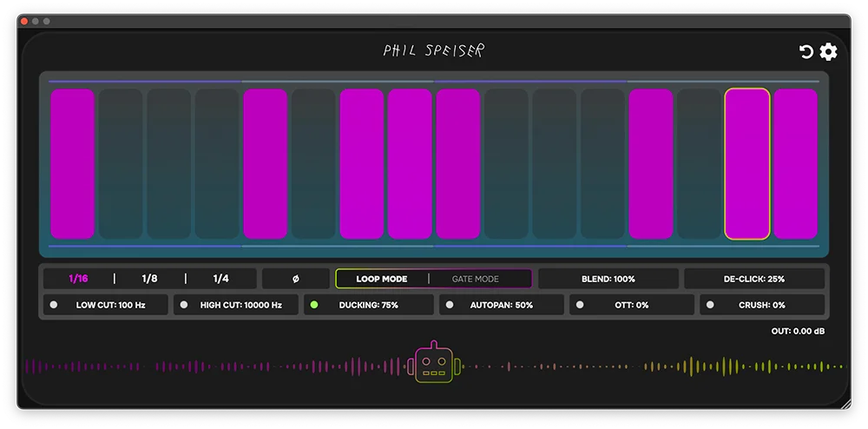The width and height of the screenshot is (868, 429).
Task: Switch to Loop Mode tab
Action: pos(381,279)
